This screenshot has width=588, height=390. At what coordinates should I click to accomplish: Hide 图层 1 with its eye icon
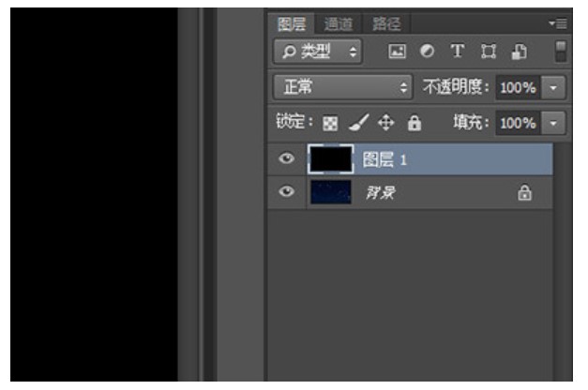287,158
